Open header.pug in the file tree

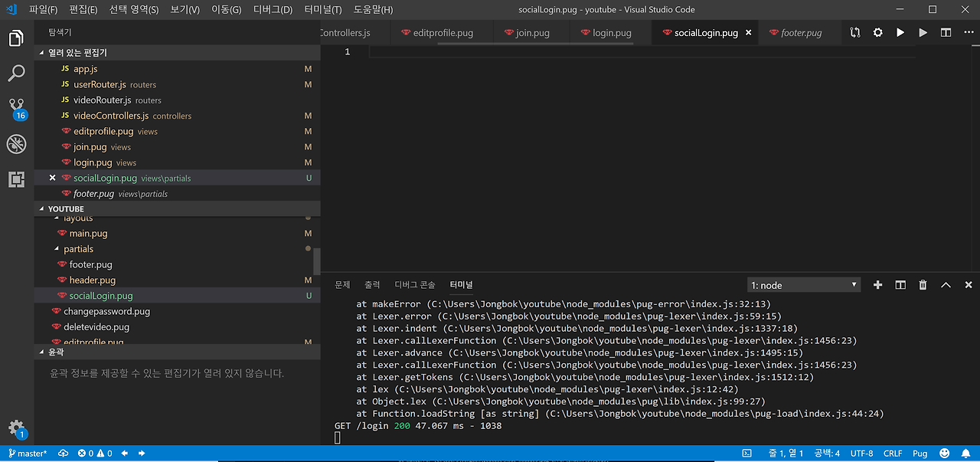177,280
